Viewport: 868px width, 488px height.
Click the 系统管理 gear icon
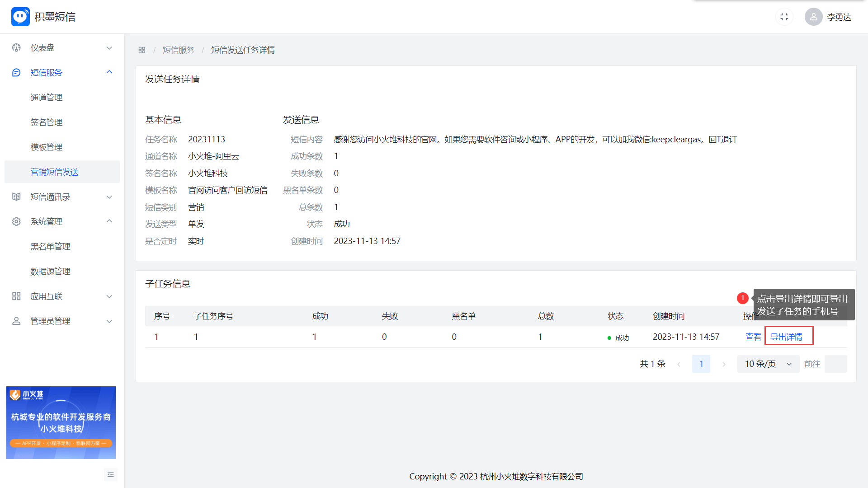pyautogui.click(x=17, y=222)
